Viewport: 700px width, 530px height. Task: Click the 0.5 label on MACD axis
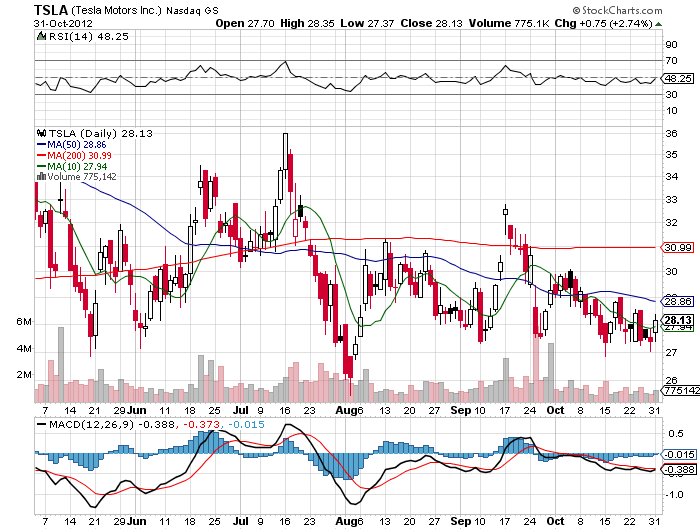[675, 434]
